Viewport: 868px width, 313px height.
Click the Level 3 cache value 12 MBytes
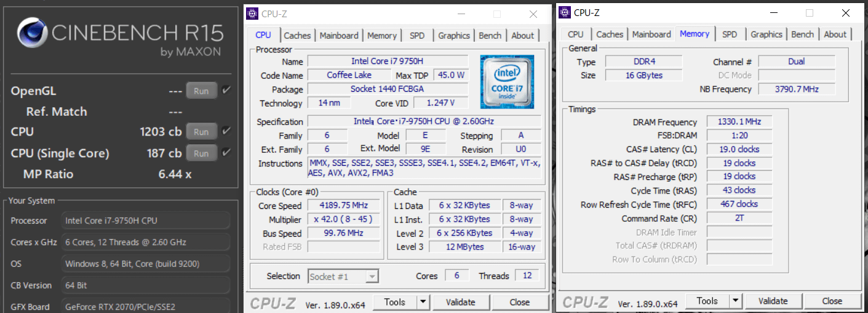[x=464, y=247]
